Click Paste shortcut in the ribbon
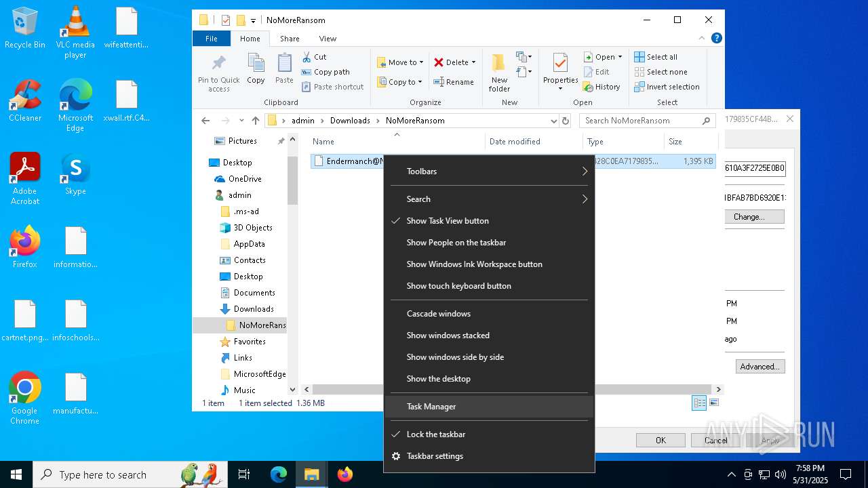 (333, 87)
